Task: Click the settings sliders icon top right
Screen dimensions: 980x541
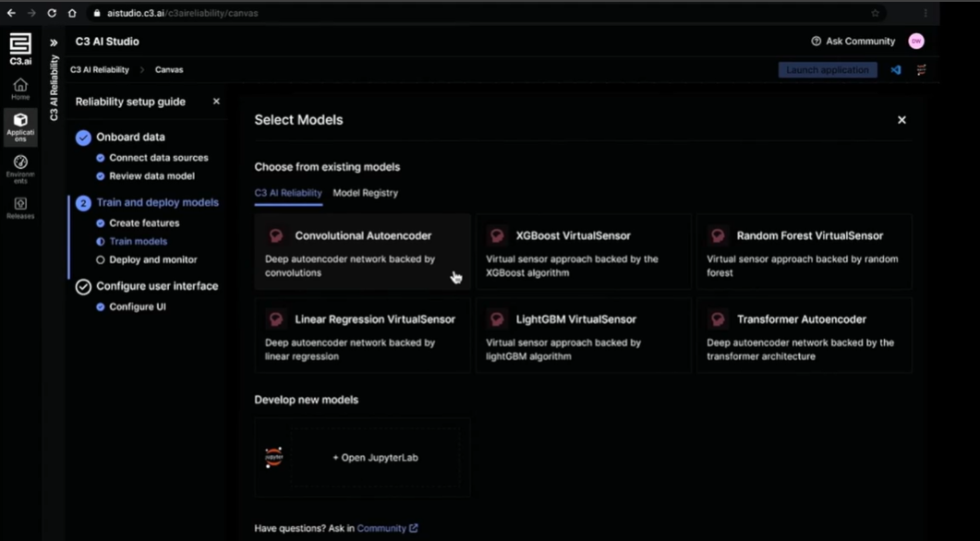Action: (x=921, y=70)
